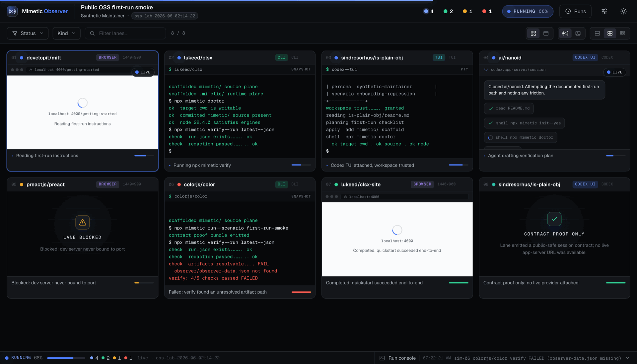Image resolution: width=637 pixels, height=364 pixels.
Task: Click the Filter lanes search field
Action: [125, 33]
